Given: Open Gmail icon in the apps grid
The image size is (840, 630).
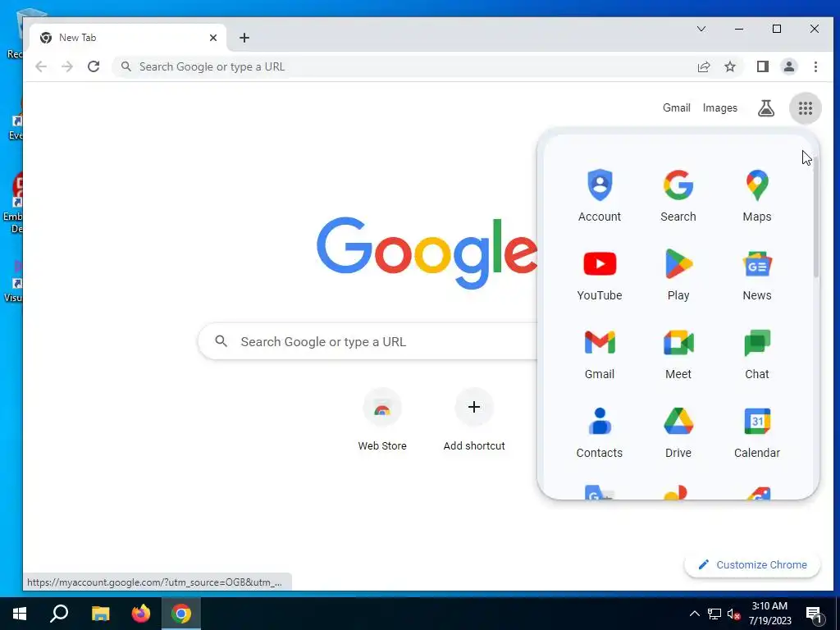Looking at the screenshot, I should pyautogui.click(x=600, y=353).
